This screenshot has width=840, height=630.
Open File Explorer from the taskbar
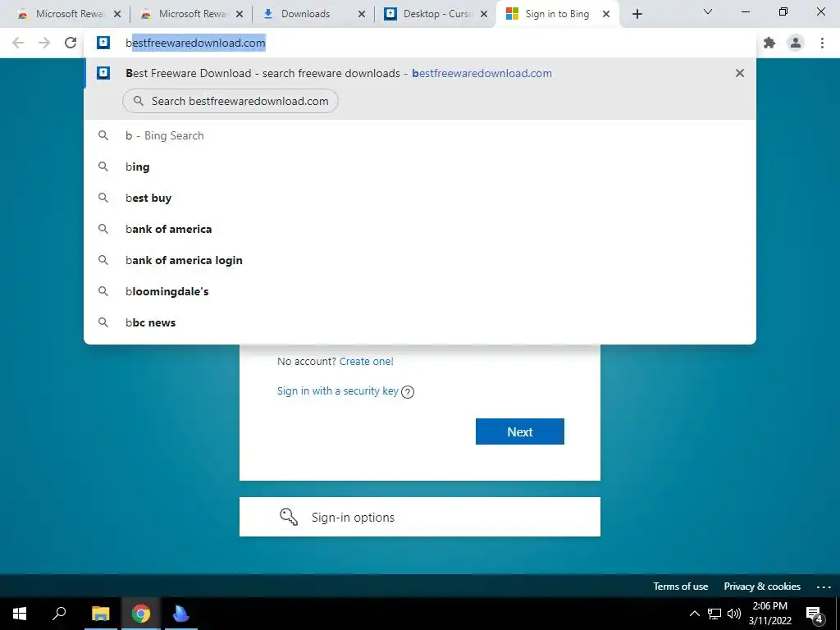100,614
